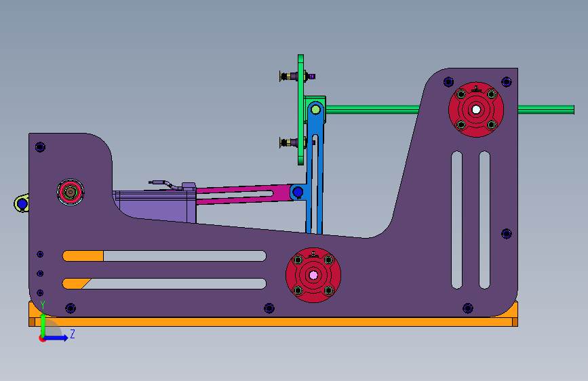Select the red origin point of the triad
Image resolution: width=588 pixels, height=381 pixels.
[x=42, y=338]
